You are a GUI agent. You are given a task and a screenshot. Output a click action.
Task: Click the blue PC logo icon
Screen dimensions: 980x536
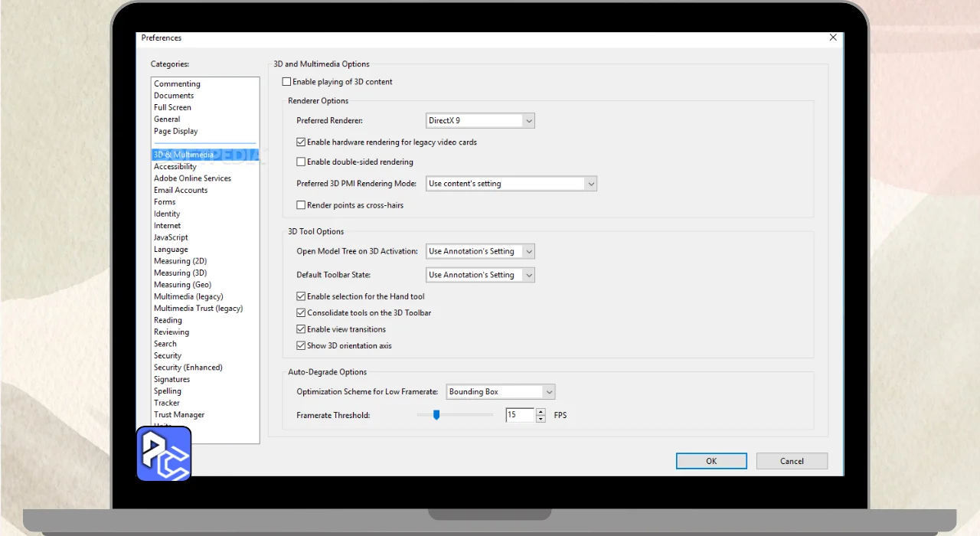[x=164, y=454]
